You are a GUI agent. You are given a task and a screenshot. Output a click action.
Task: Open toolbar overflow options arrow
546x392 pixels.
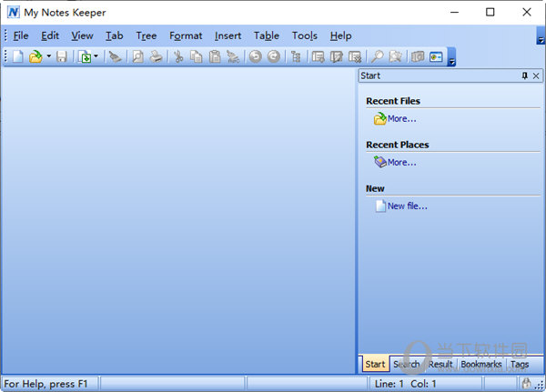[x=451, y=56]
